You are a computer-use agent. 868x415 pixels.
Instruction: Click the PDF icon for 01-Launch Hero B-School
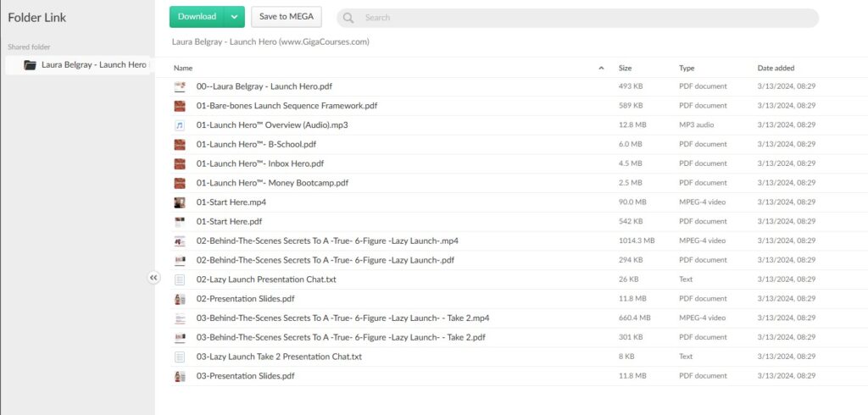pos(180,144)
